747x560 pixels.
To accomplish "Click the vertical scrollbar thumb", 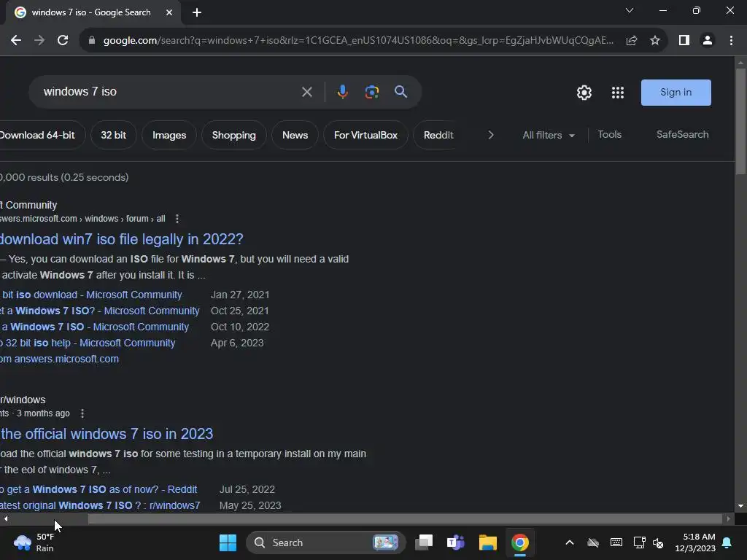I will 740,122.
